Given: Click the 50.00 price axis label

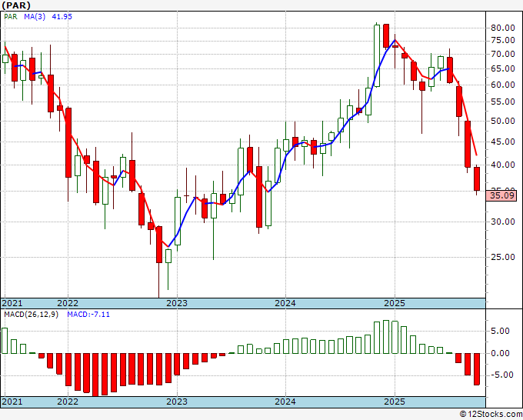Looking at the screenshot, I should pos(503,121).
